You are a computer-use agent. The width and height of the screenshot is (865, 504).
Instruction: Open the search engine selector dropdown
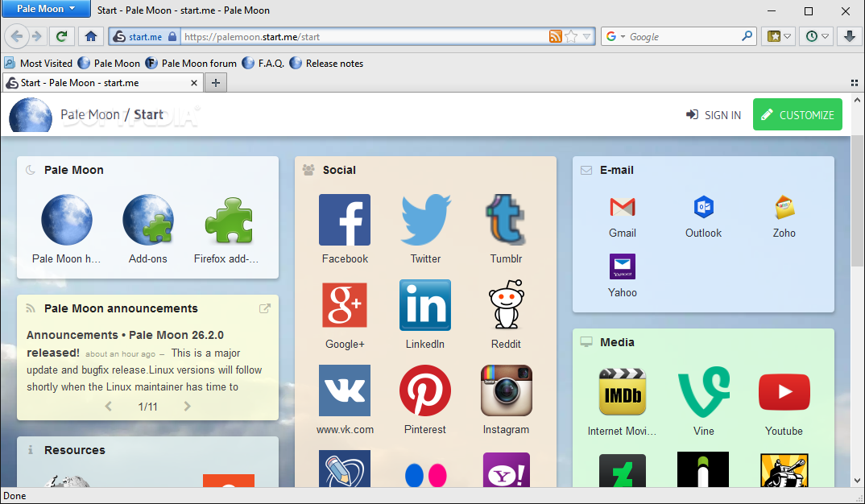pos(615,36)
